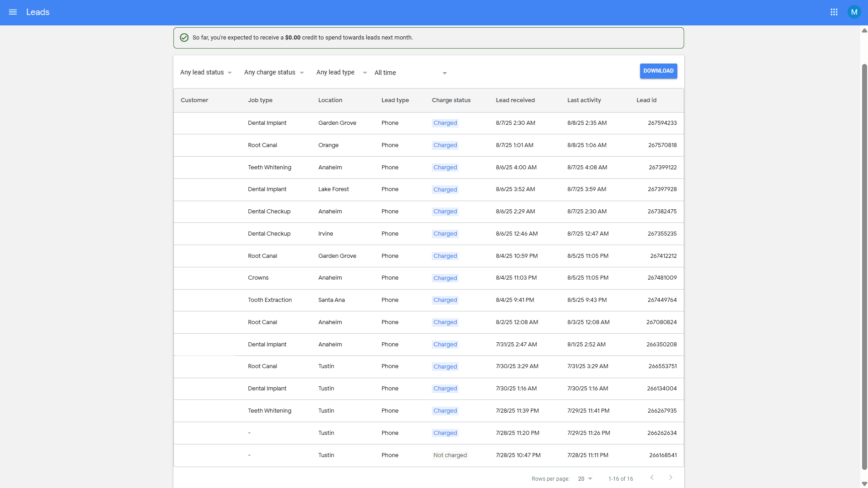
Task: Click Charged badge for lead 267382475
Action: point(445,212)
